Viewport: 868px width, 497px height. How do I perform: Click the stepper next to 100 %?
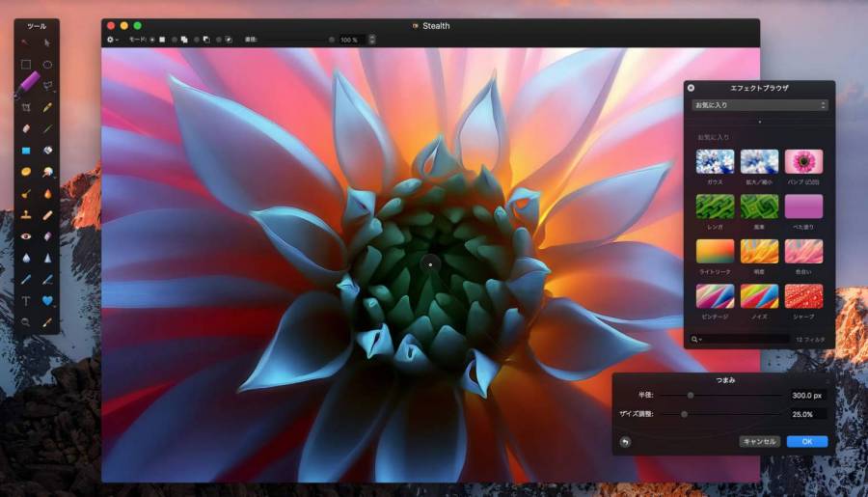372,40
